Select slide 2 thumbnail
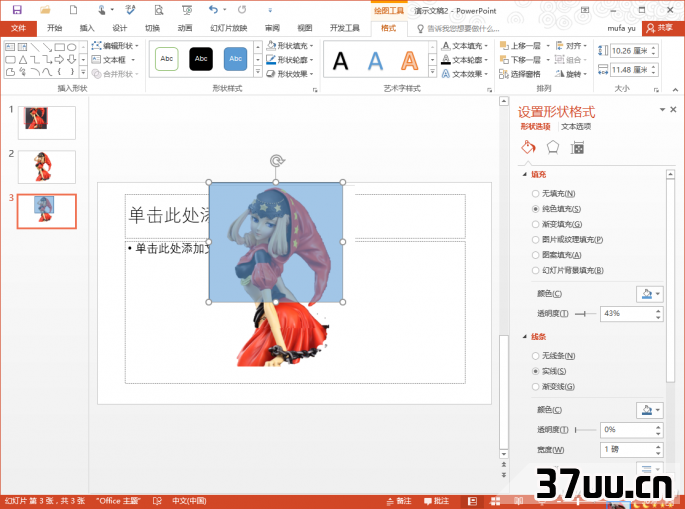 46,167
